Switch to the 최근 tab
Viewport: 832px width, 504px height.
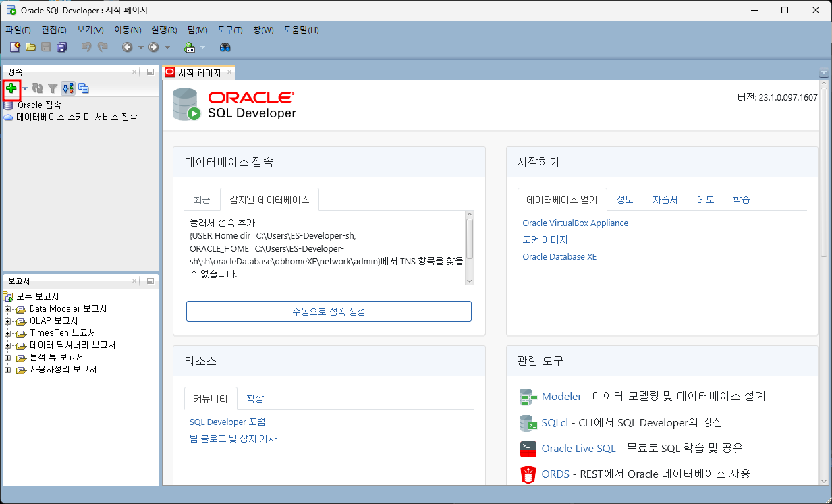202,200
